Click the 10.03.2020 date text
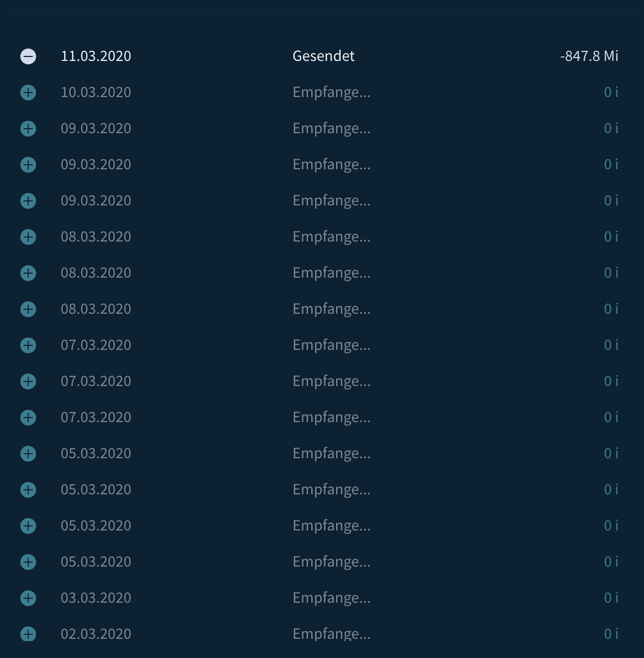 (96, 92)
